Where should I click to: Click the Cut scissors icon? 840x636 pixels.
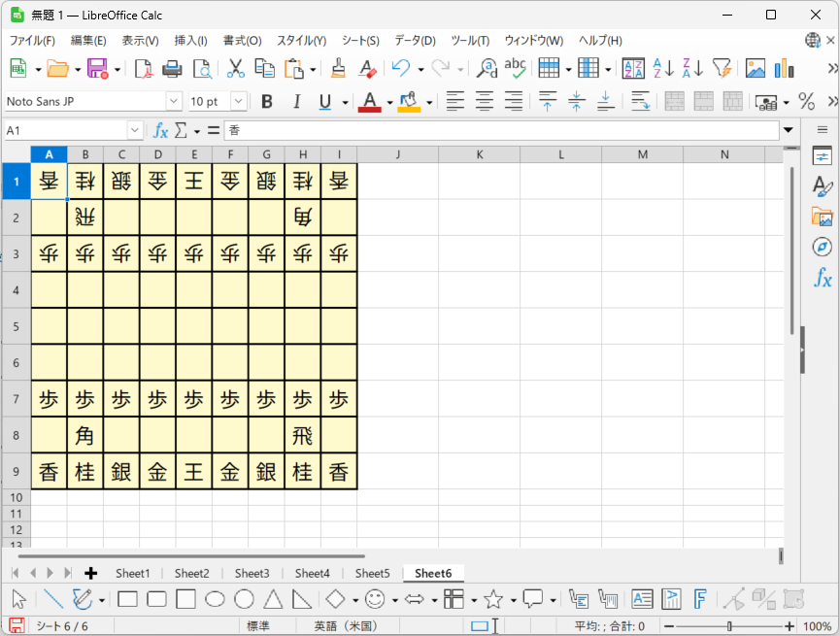click(x=235, y=68)
